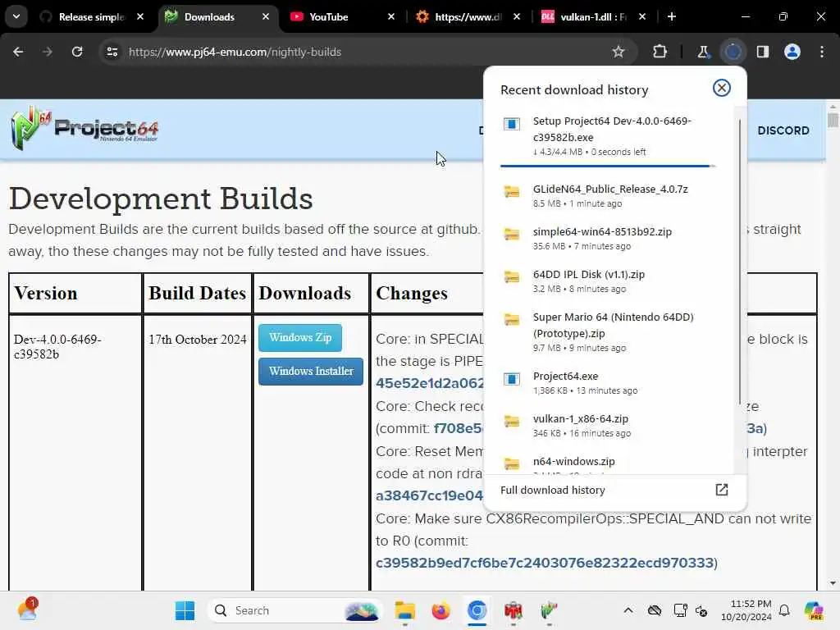Open the DISCORD navigation link

point(783,130)
